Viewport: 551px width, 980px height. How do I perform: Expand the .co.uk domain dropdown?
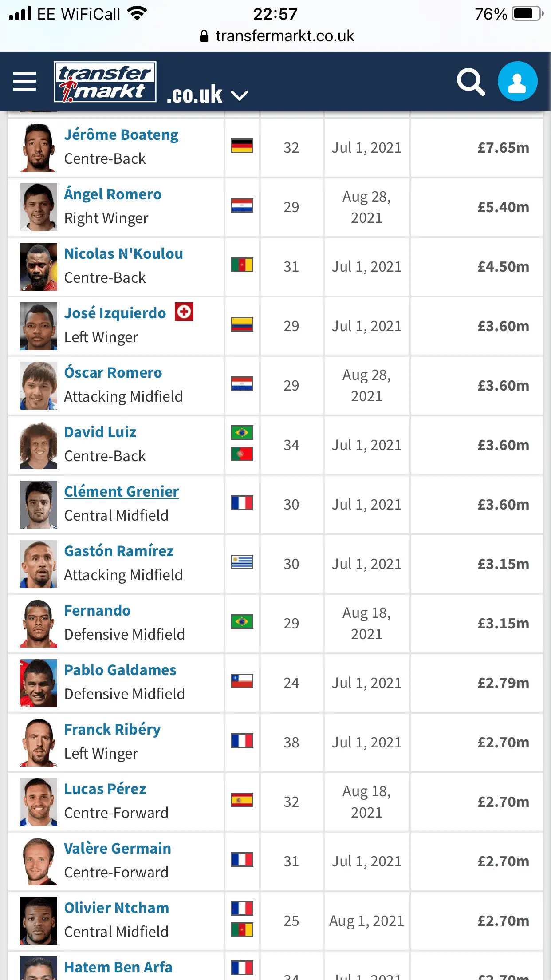[x=240, y=95]
